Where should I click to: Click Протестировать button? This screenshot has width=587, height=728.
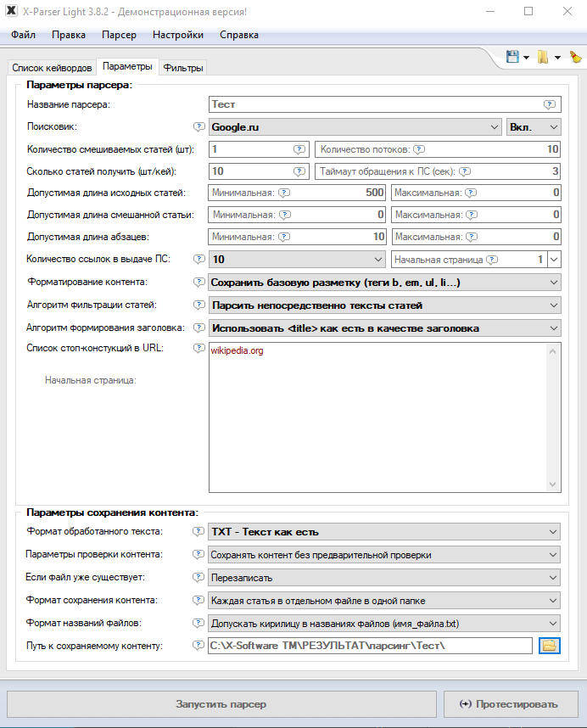tap(511, 704)
